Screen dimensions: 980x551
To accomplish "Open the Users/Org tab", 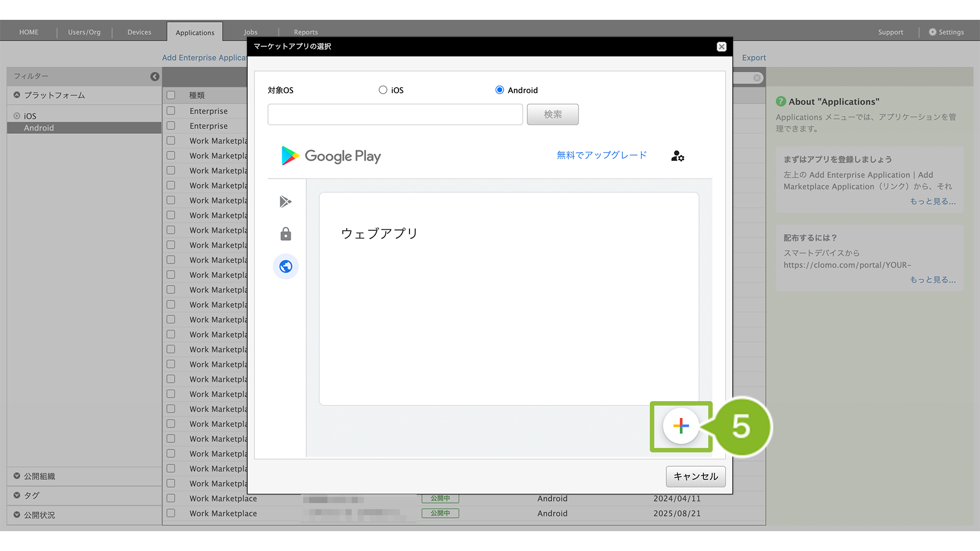I will coord(84,32).
